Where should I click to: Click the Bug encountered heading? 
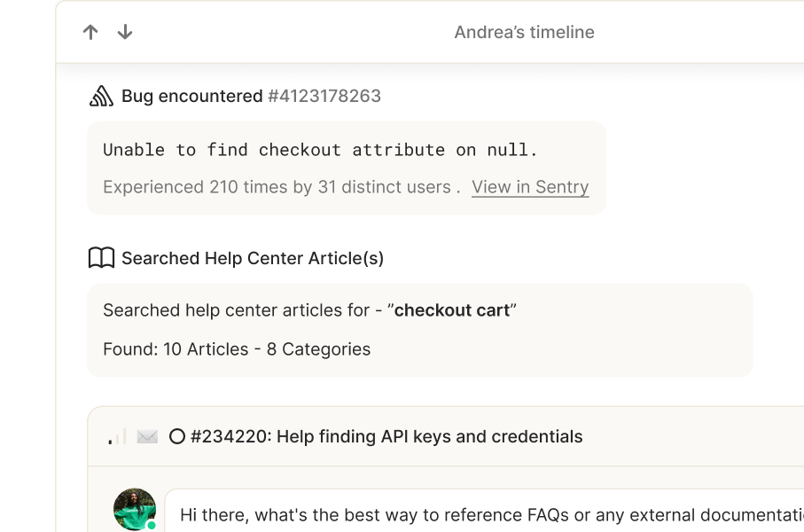[x=192, y=96]
